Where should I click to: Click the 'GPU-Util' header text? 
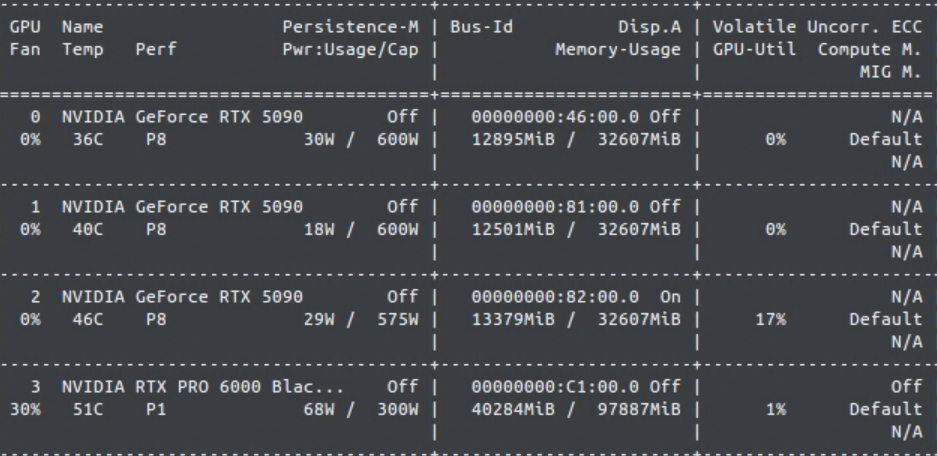coord(754,50)
